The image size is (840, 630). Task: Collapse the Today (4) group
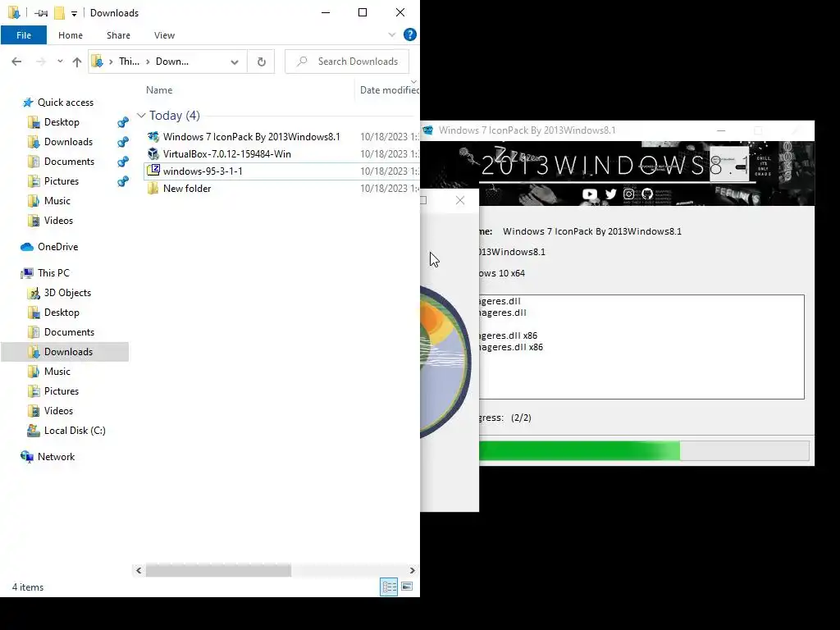[x=141, y=115]
